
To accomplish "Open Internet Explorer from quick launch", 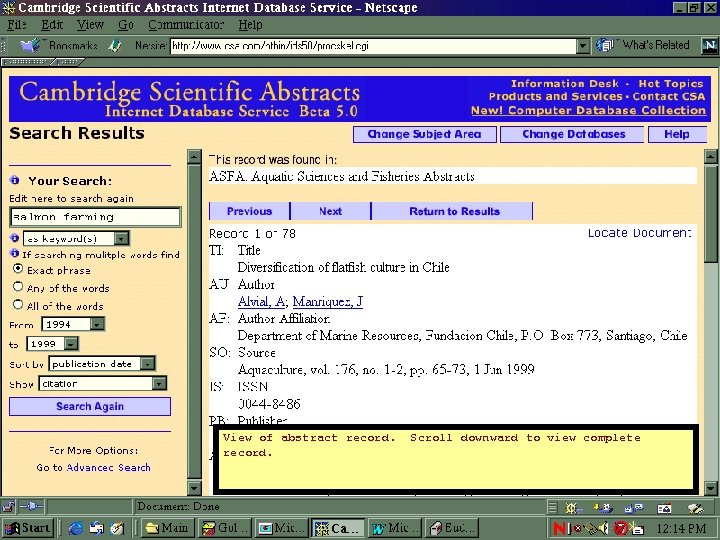I will (x=75, y=529).
